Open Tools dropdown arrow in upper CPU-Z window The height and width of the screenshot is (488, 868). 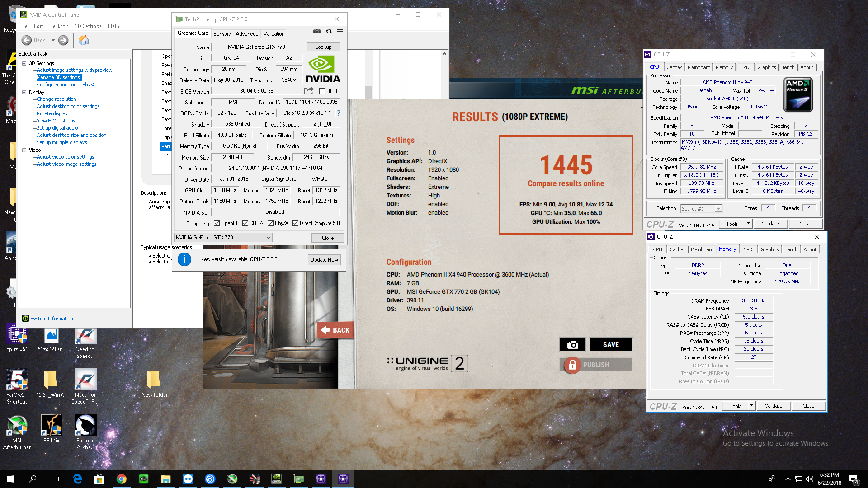[x=748, y=224]
